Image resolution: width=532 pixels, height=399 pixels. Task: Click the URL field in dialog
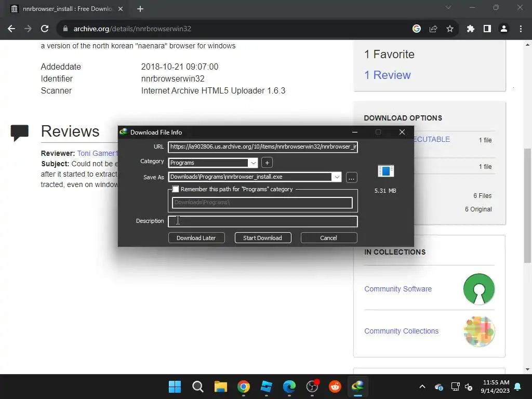[x=263, y=147]
